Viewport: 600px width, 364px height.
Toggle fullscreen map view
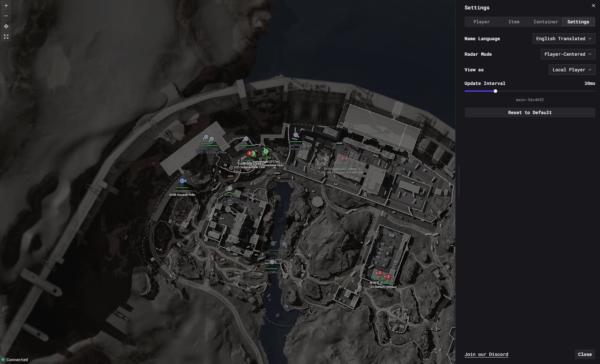6,37
